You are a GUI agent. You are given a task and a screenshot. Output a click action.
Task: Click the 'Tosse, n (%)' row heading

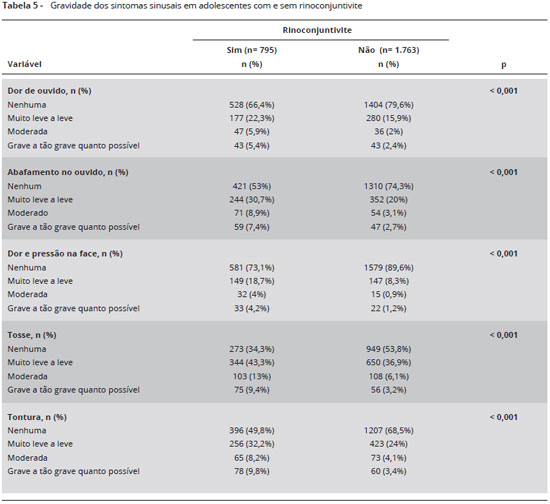point(32,335)
